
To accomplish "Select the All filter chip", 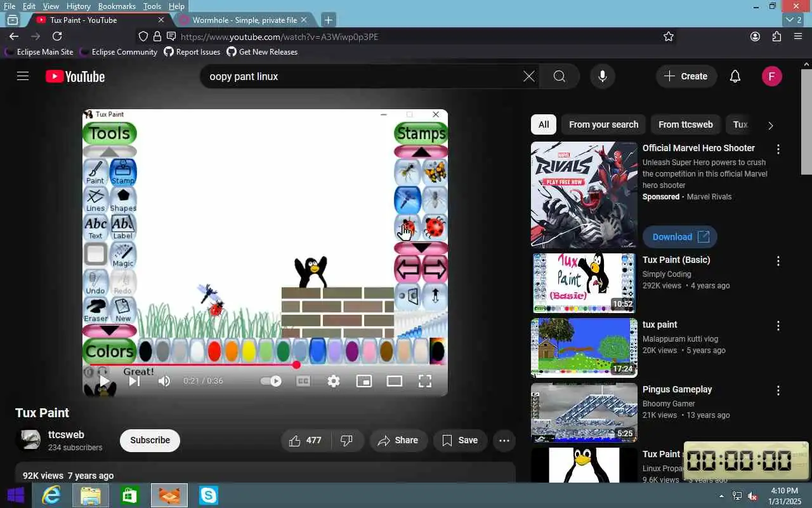I will [544, 124].
